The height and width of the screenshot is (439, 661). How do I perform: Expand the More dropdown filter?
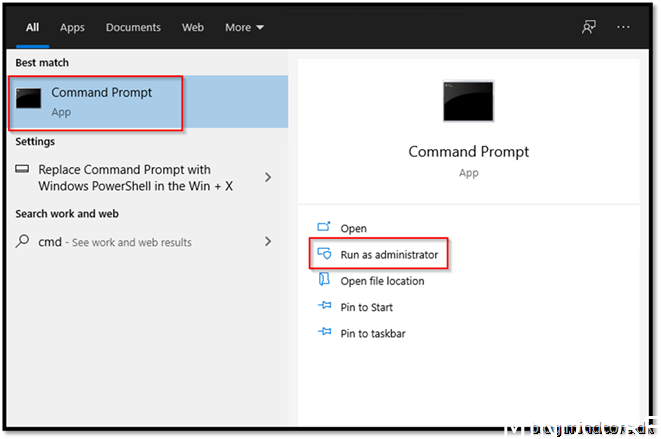pos(245,27)
